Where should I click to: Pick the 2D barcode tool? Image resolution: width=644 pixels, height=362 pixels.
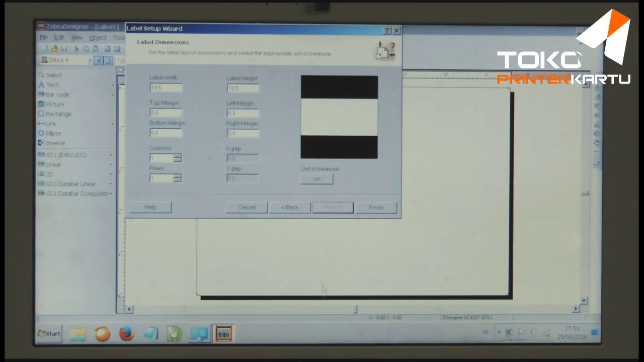point(46,174)
